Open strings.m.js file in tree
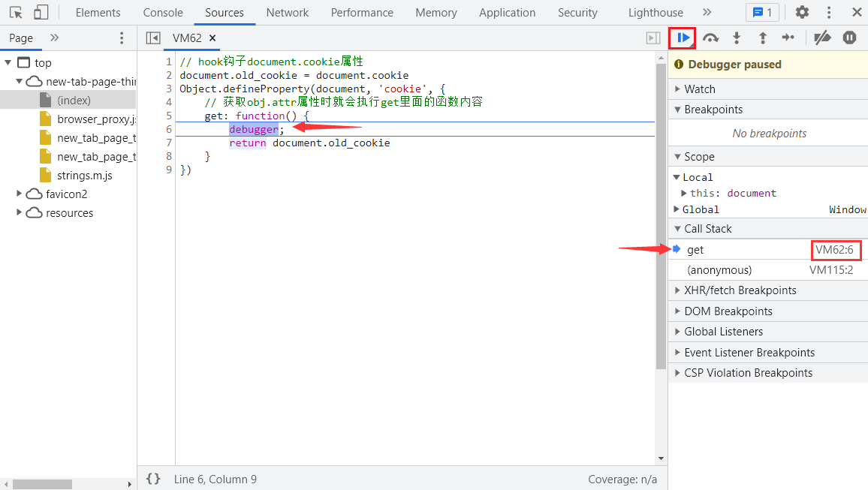The height and width of the screenshot is (490, 868). pos(84,176)
